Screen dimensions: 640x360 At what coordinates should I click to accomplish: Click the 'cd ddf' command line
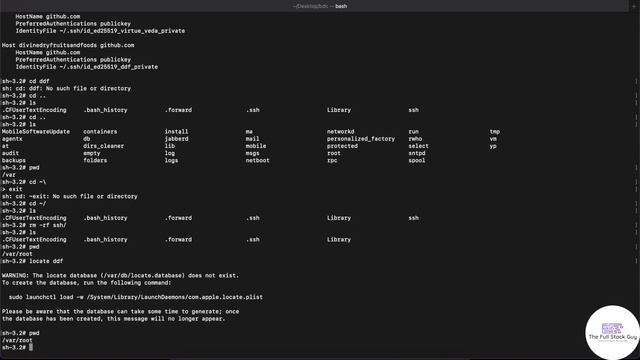(25, 81)
